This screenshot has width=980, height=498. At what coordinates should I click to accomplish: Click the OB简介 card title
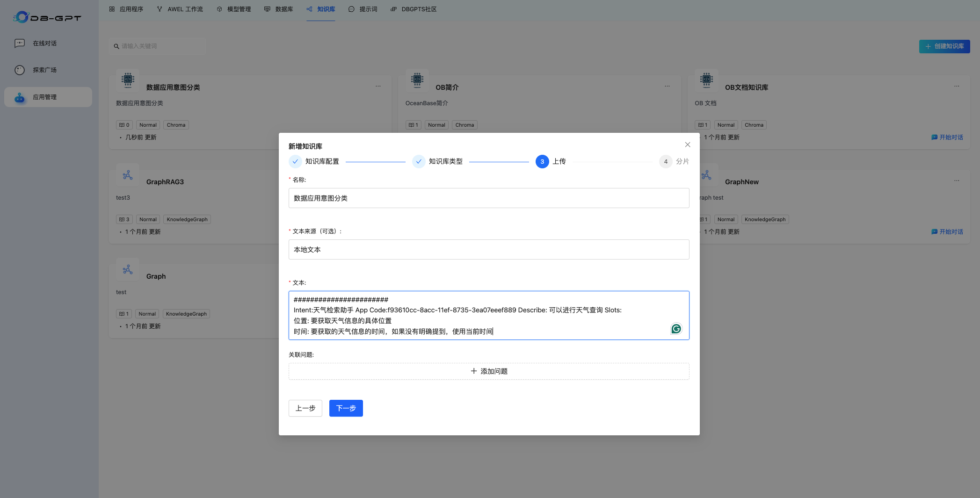tap(447, 87)
